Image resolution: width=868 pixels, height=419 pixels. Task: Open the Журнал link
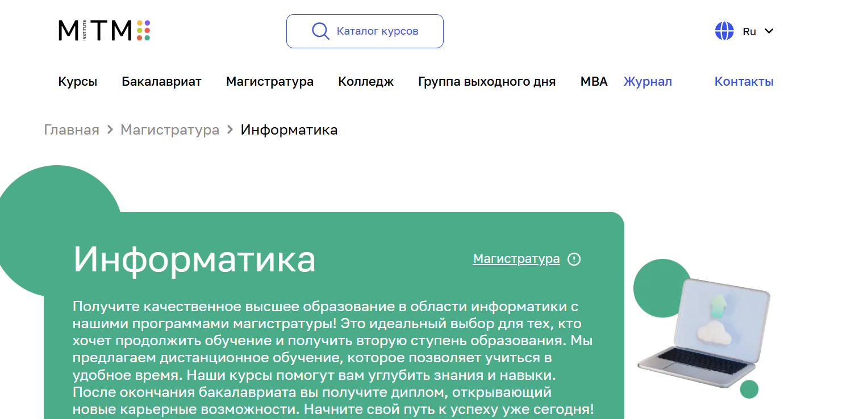pyautogui.click(x=648, y=82)
